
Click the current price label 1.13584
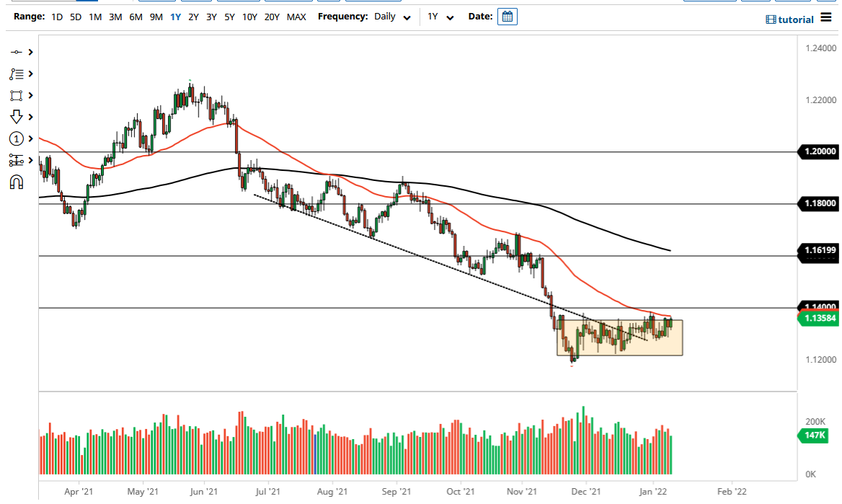[x=820, y=319]
